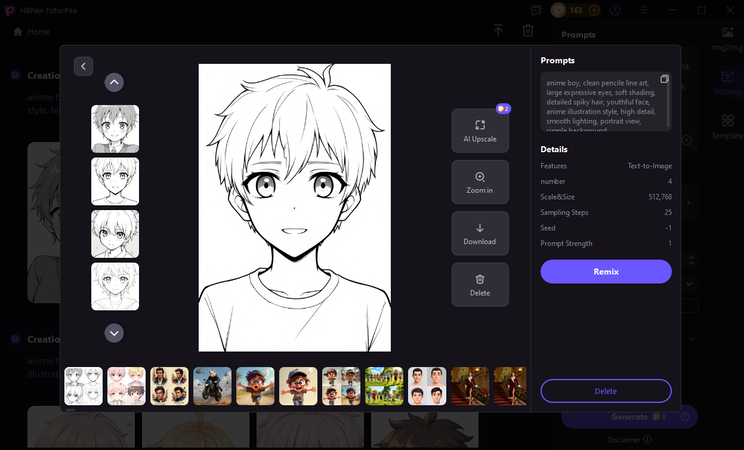The width and height of the screenshot is (744, 450).
Task: Open the Template tab in sidebar
Action: [x=727, y=127]
